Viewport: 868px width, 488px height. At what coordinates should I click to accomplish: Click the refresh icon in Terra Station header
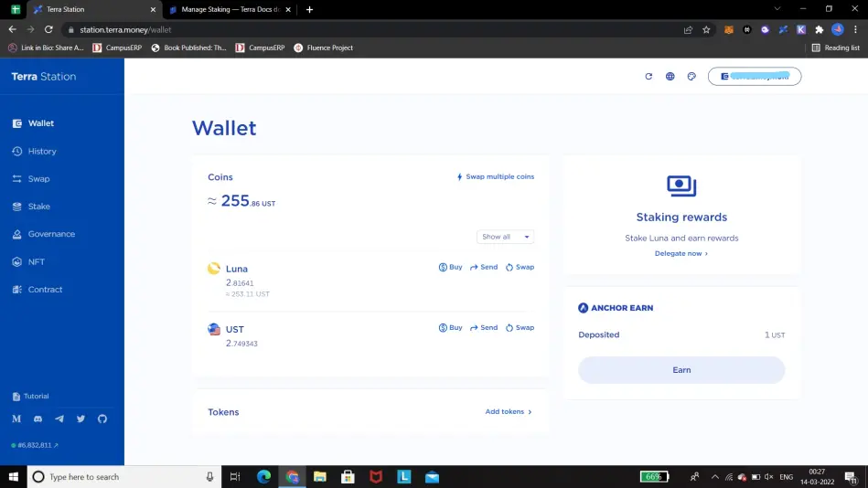(x=648, y=77)
